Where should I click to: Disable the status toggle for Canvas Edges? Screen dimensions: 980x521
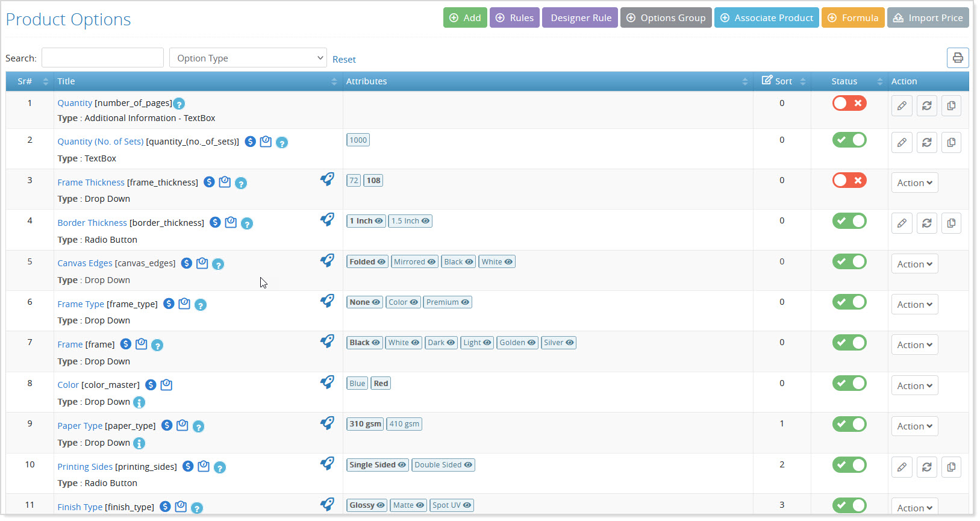849,261
